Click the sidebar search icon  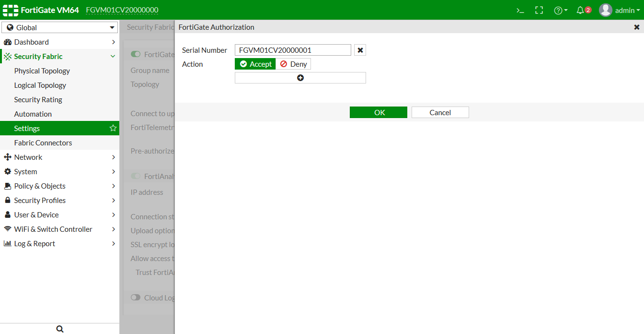pos(60,329)
